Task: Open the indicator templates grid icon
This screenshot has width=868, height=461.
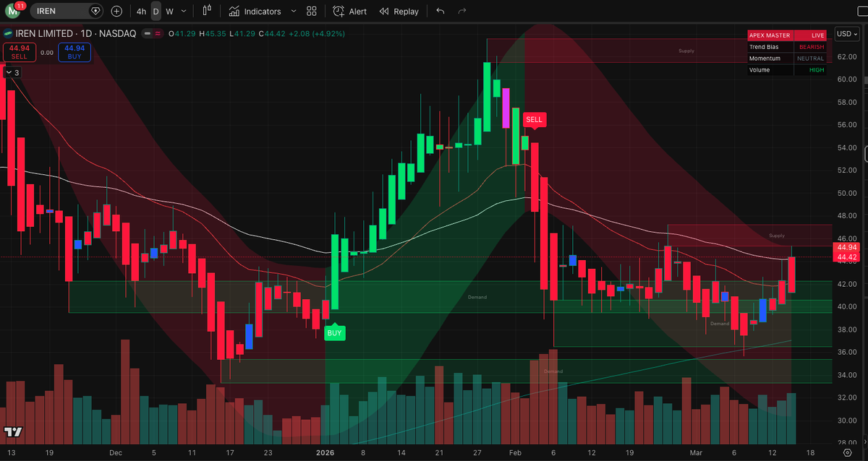Action: tap(311, 12)
